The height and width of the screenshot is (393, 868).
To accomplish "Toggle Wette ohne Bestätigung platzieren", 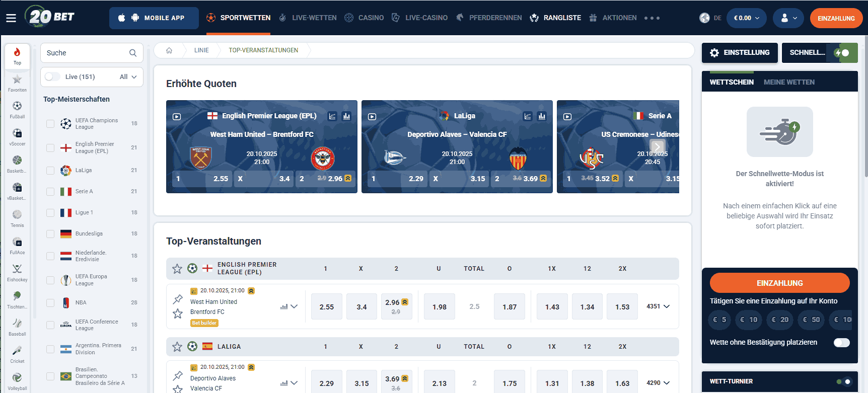I will 842,343.
